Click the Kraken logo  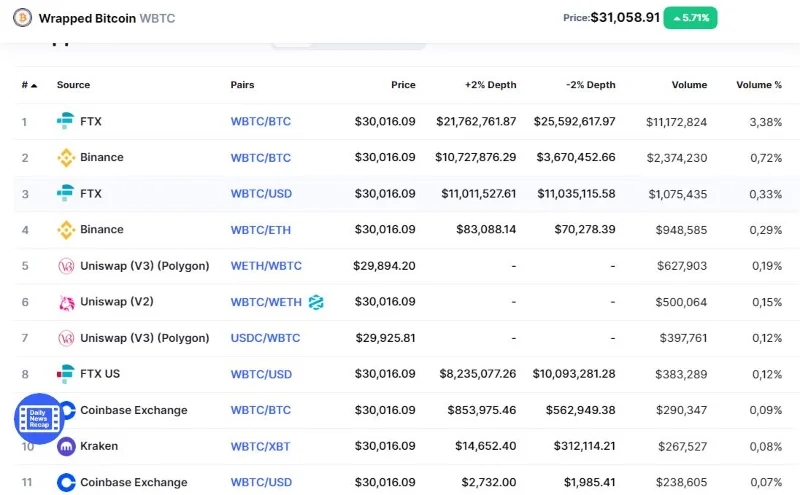tap(66, 447)
